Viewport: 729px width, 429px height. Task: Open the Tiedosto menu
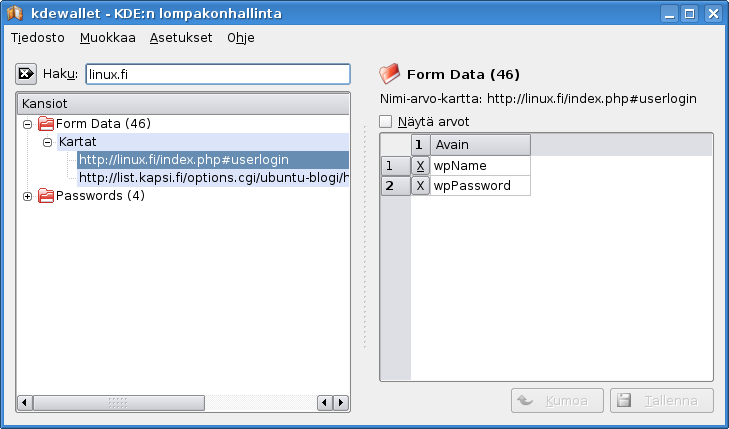click(x=38, y=38)
